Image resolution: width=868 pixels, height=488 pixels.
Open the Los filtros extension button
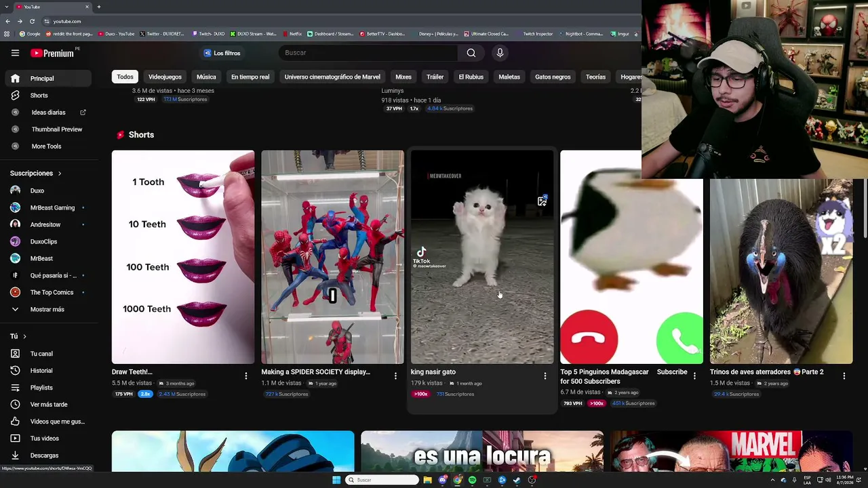tap(222, 53)
